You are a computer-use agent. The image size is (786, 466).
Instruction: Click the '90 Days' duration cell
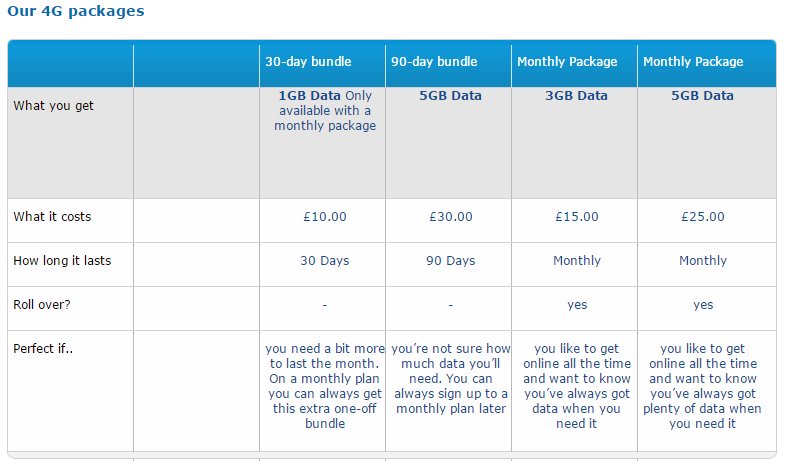pyautogui.click(x=451, y=261)
